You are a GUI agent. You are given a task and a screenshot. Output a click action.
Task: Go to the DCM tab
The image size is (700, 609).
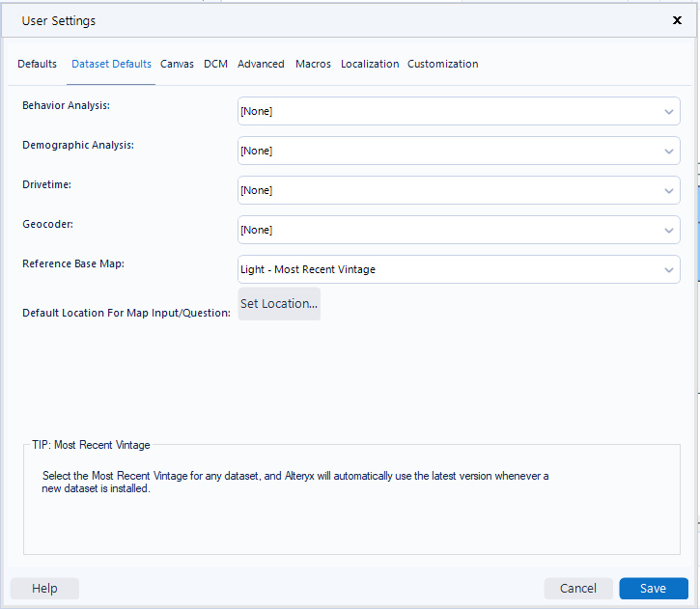pyautogui.click(x=215, y=65)
